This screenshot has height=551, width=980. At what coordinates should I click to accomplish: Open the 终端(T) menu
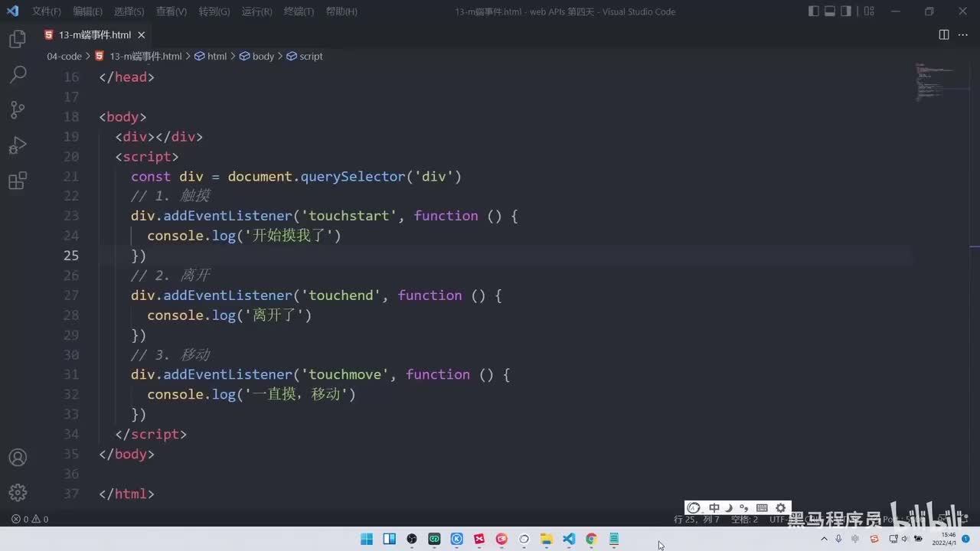[x=299, y=11]
